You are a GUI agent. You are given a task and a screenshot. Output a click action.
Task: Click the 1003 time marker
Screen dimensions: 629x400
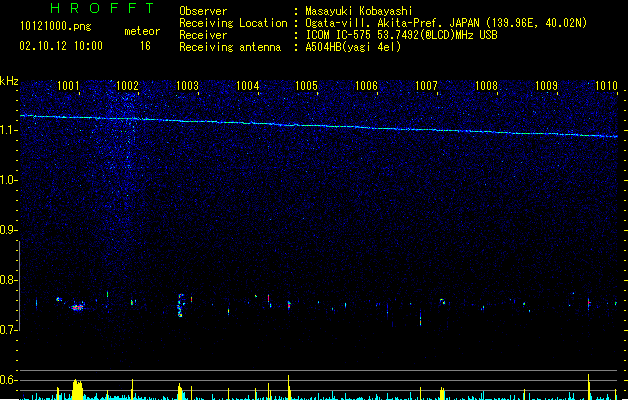pos(187,85)
